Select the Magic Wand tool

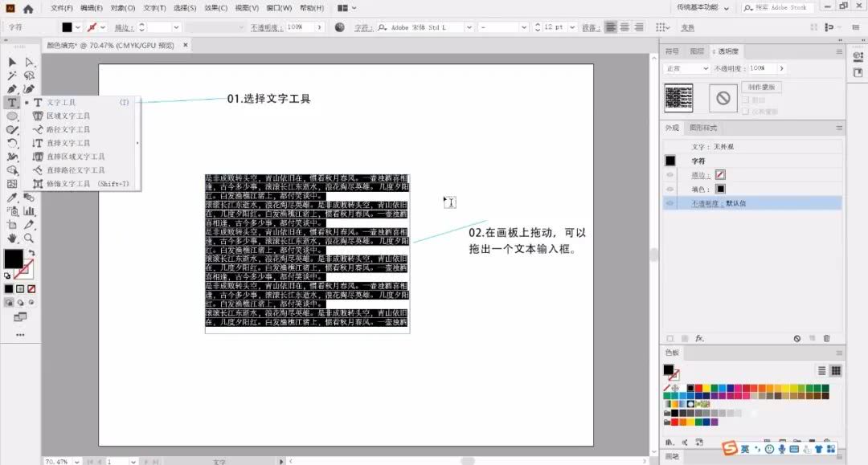coord(12,75)
